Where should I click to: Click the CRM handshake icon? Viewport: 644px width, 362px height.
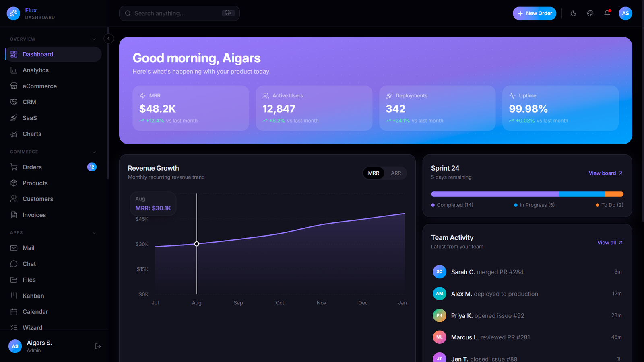tap(14, 102)
